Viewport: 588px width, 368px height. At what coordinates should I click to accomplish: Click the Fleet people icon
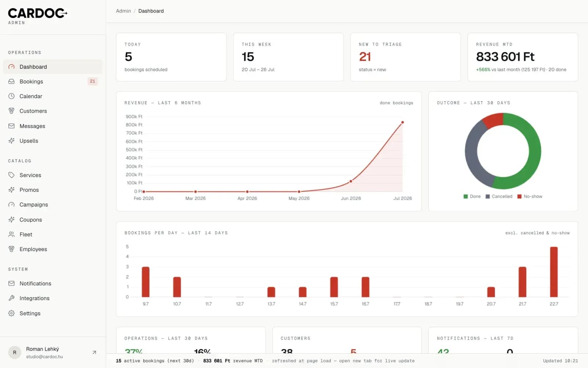tap(11, 234)
